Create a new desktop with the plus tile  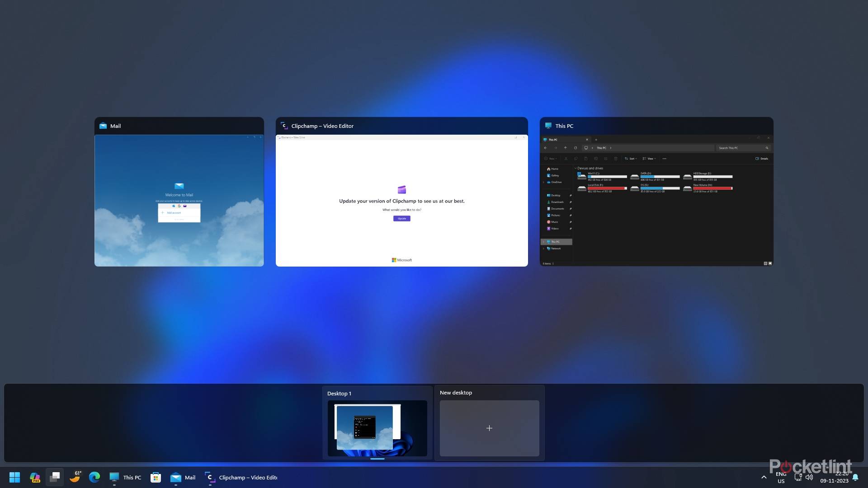coord(490,428)
